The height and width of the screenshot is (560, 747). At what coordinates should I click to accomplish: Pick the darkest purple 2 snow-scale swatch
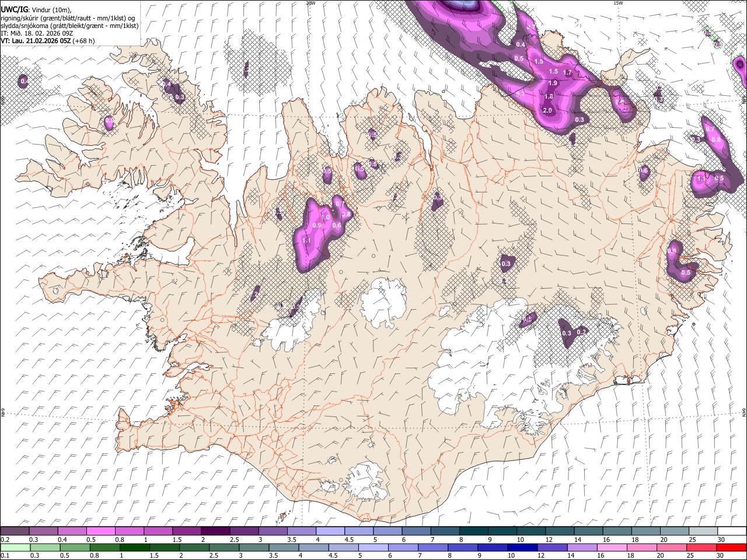(x=215, y=531)
